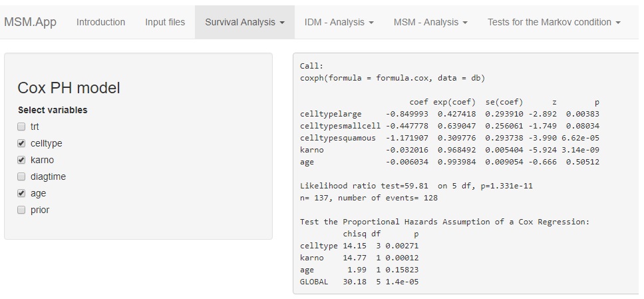Switch to the Input files tab

(165, 22)
